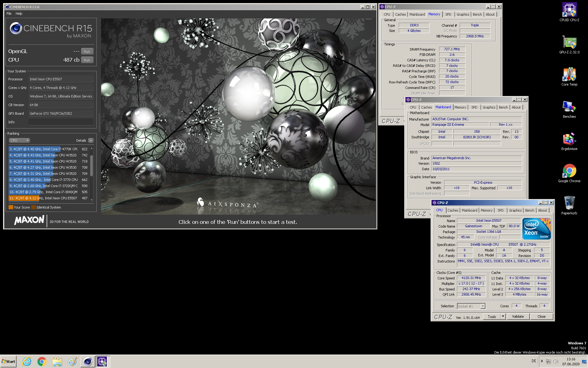The image size is (588, 368).
Task: Select ranking row i7-4770K 822
Action: (x=49, y=149)
